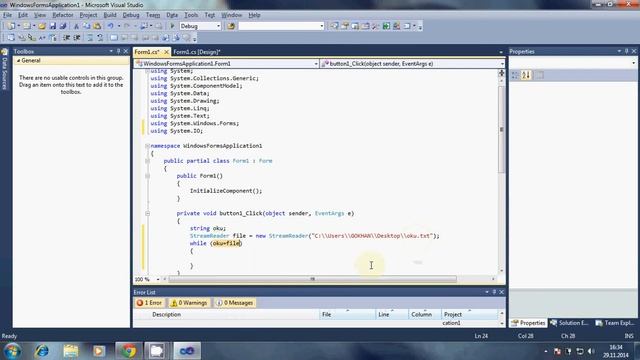The width and height of the screenshot is (640, 360).
Task: Open the Refactor menu
Action: click(63, 15)
